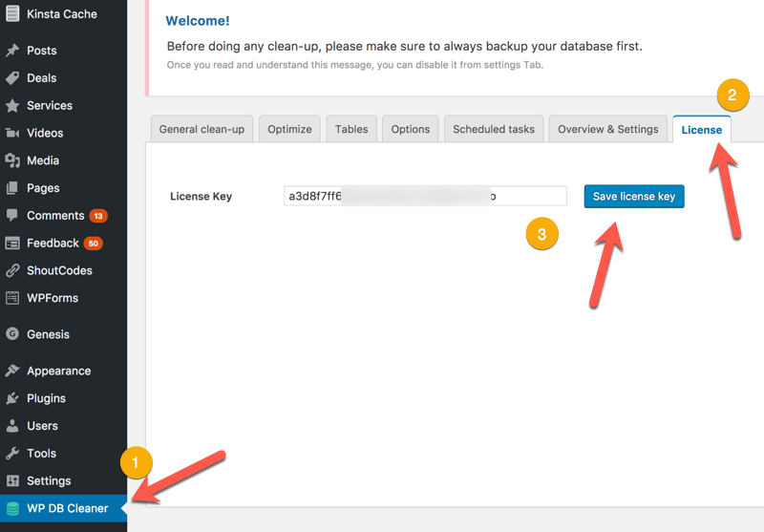
Task: Open WP DB Cleaner menu label
Action: pos(67,508)
